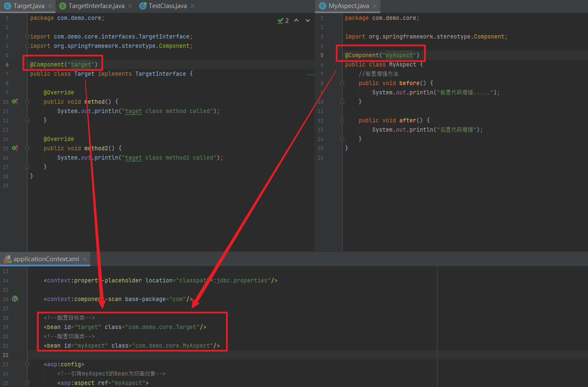This screenshot has width=588, height=387.
Task: Collapse the aop:config XML element
Action: click(27, 364)
